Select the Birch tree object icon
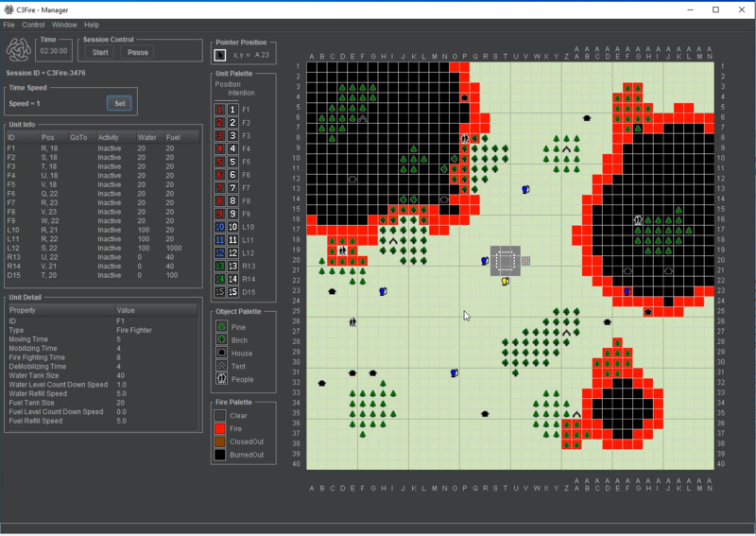 click(x=220, y=339)
